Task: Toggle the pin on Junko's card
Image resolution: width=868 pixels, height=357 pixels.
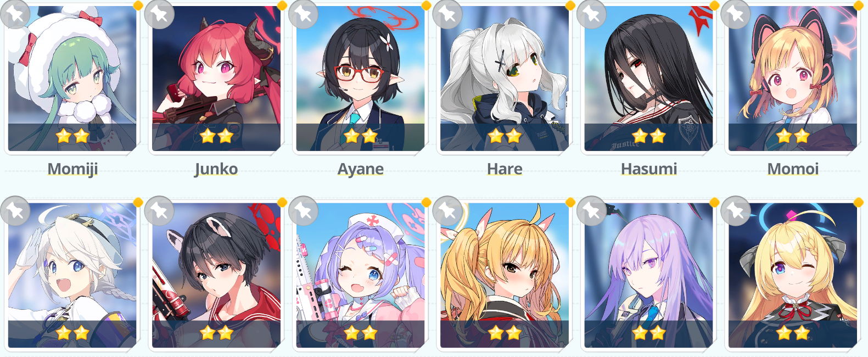Action: pos(159,14)
